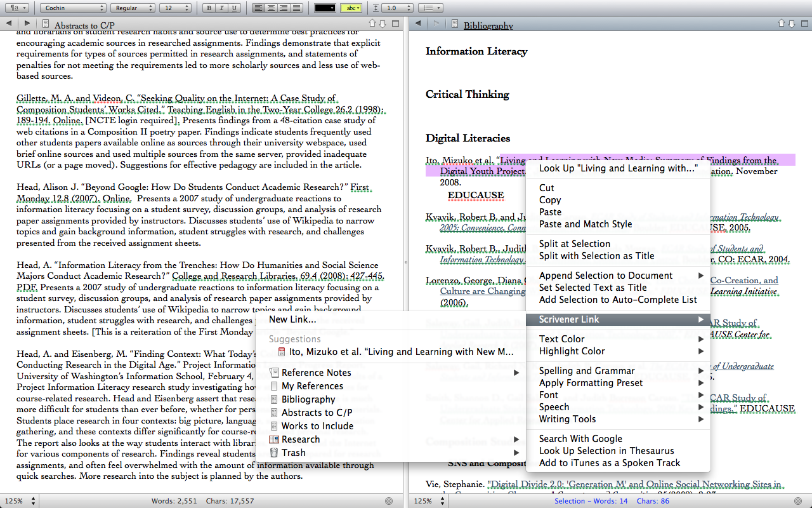Choose Split at Selection
The height and width of the screenshot is (508, 812).
[x=619, y=244]
